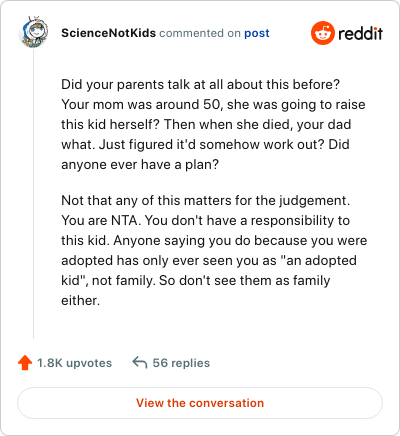
Task: Open the ScienceNotKids username profile link
Action: pyautogui.click(x=108, y=33)
